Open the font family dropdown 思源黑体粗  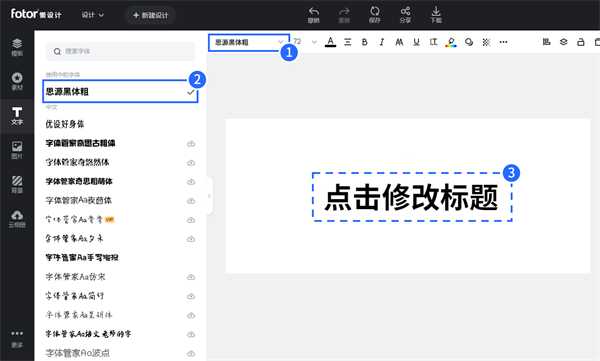[x=249, y=42]
